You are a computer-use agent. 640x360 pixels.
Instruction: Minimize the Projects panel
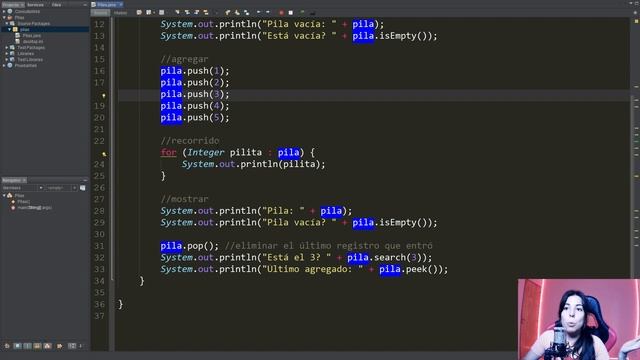85,4
